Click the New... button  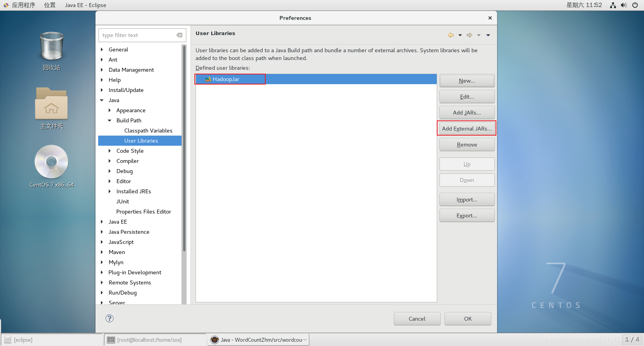point(467,81)
